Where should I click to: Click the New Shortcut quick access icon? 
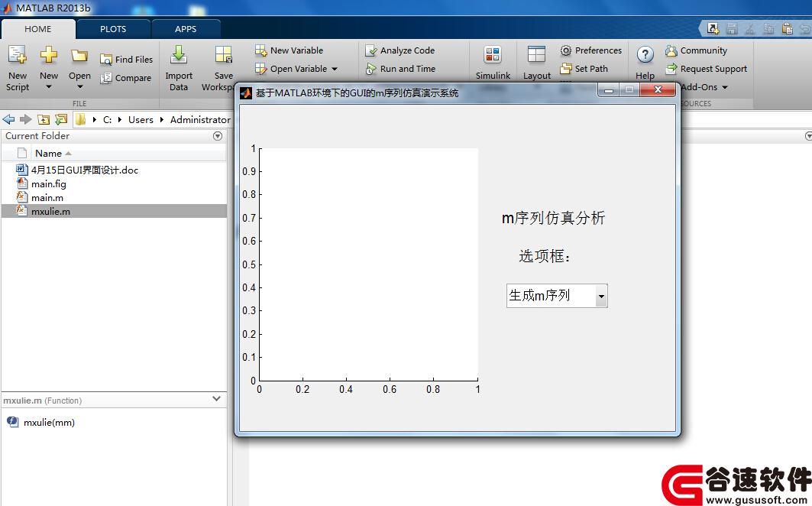click(713, 28)
